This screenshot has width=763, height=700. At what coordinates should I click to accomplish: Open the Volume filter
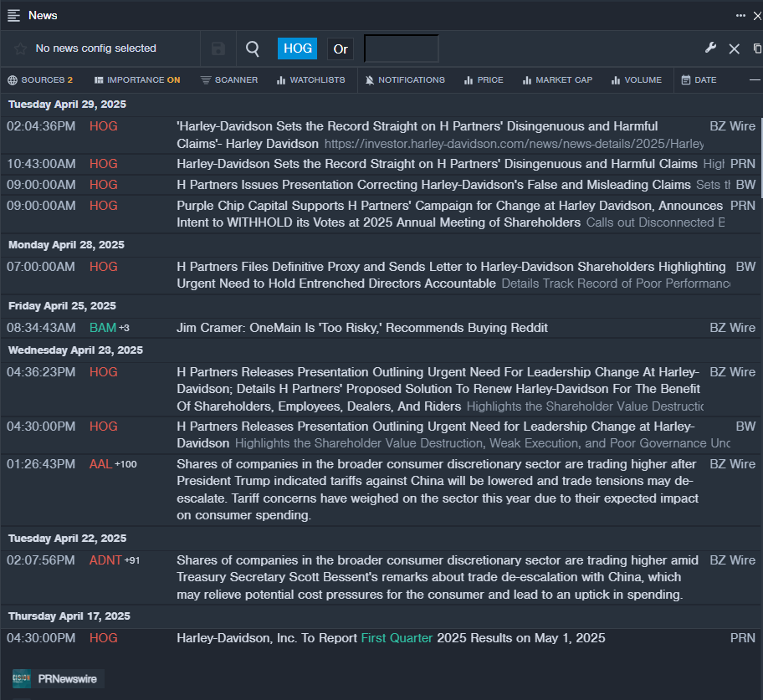click(x=637, y=80)
